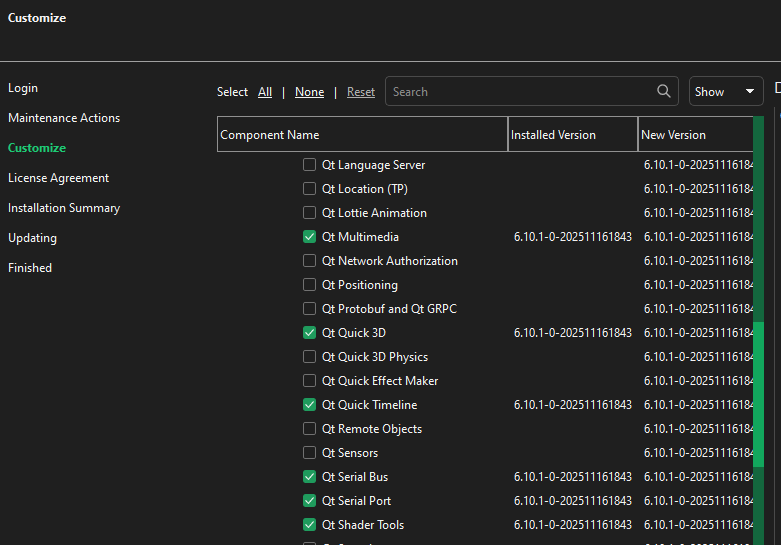
Task: Click the Reset selection link
Action: (x=361, y=92)
